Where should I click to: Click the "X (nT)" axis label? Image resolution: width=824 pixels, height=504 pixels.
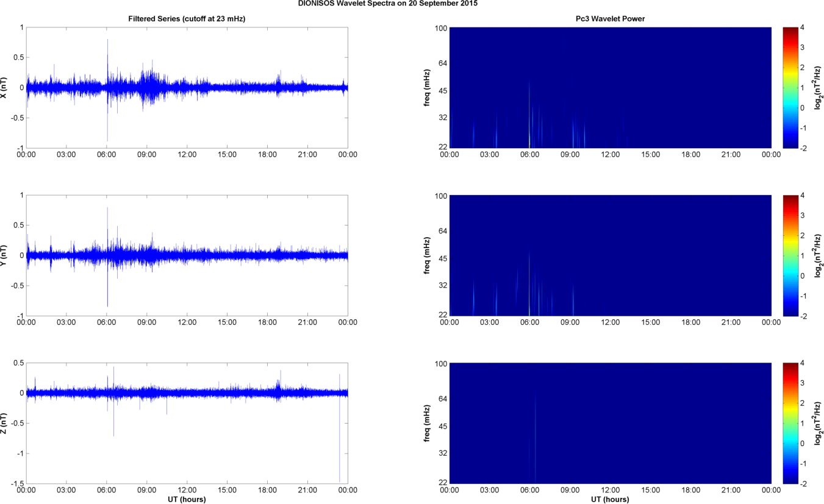[5, 87]
